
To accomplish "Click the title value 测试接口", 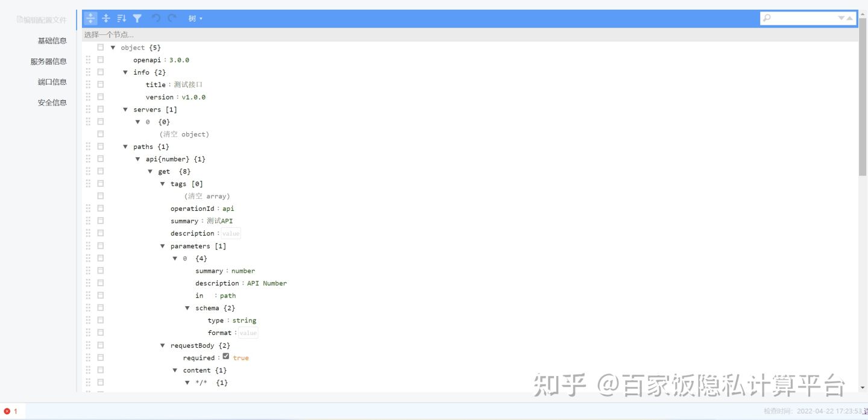I will (188, 84).
